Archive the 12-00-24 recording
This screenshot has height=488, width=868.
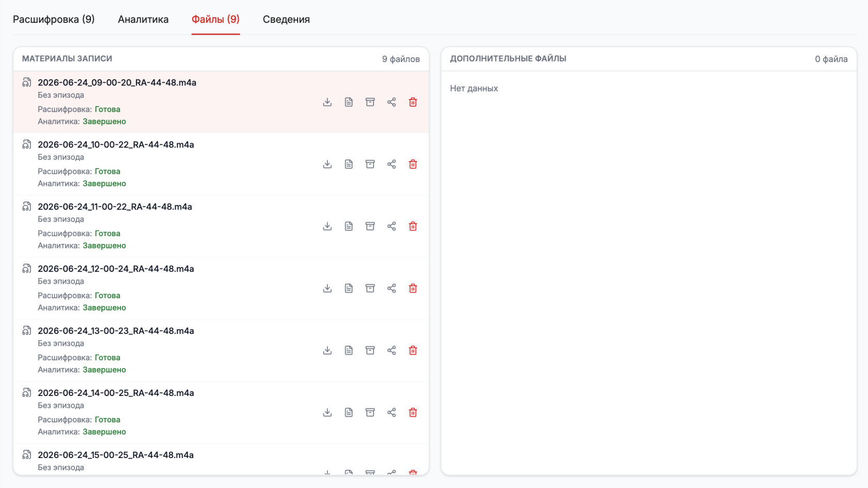point(370,288)
